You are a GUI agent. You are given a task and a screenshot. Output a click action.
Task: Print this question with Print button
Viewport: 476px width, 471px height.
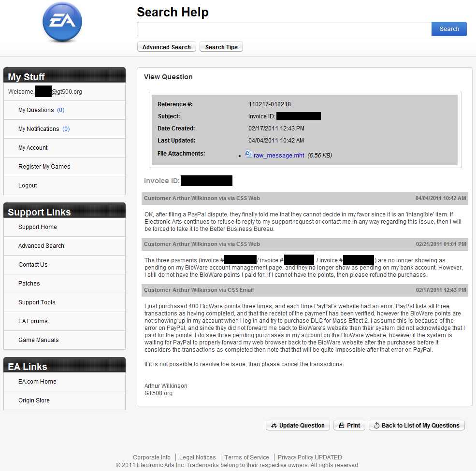349,426
